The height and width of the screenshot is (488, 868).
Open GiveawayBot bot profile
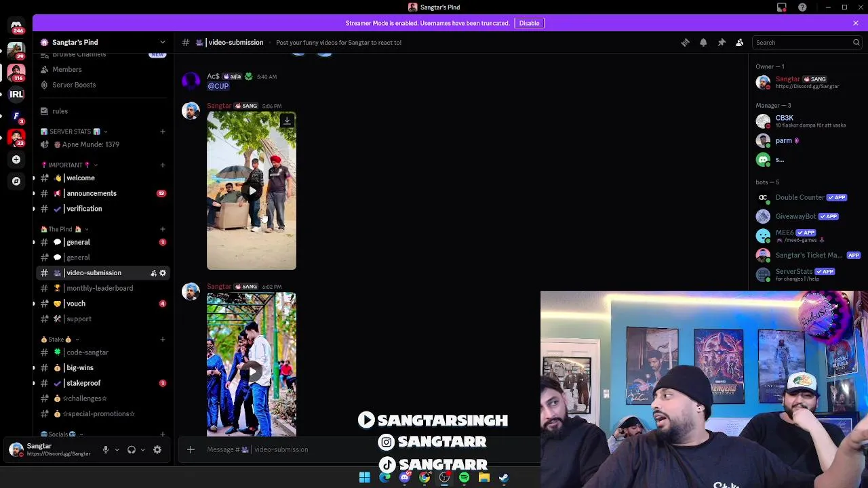pyautogui.click(x=807, y=216)
